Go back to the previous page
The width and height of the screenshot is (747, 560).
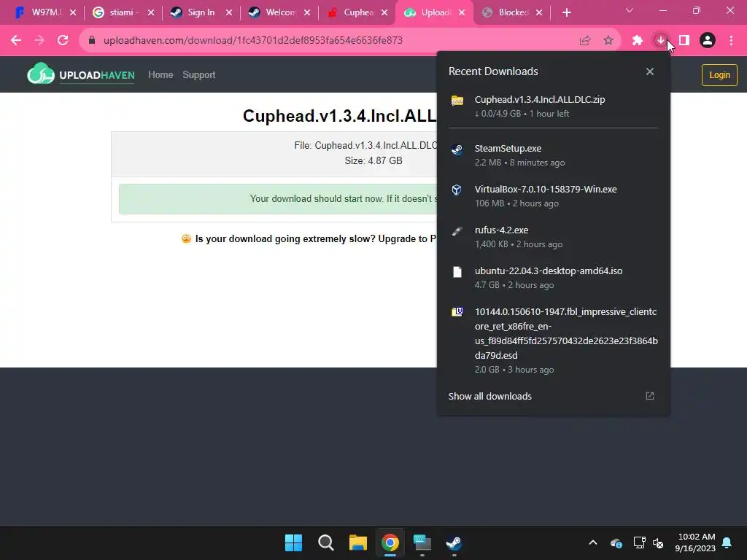click(x=16, y=41)
